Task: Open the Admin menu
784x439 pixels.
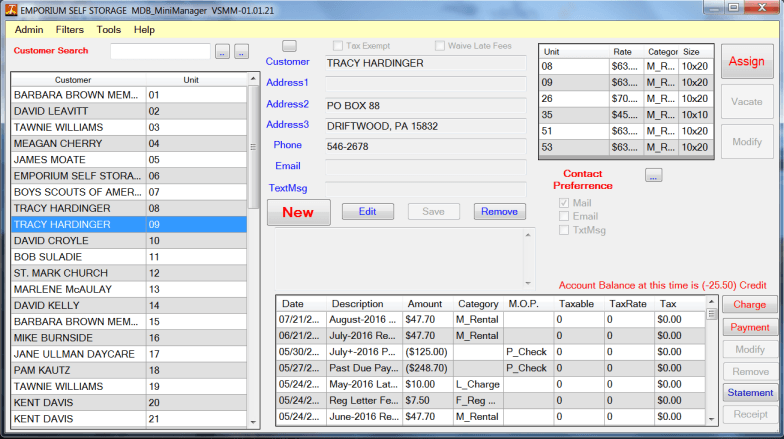Action: (29, 30)
